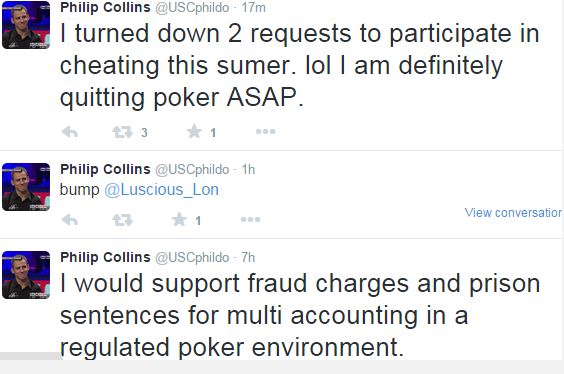Open Philip Collins name on the 7h tweet
The width and height of the screenshot is (564, 374).
tap(105, 257)
